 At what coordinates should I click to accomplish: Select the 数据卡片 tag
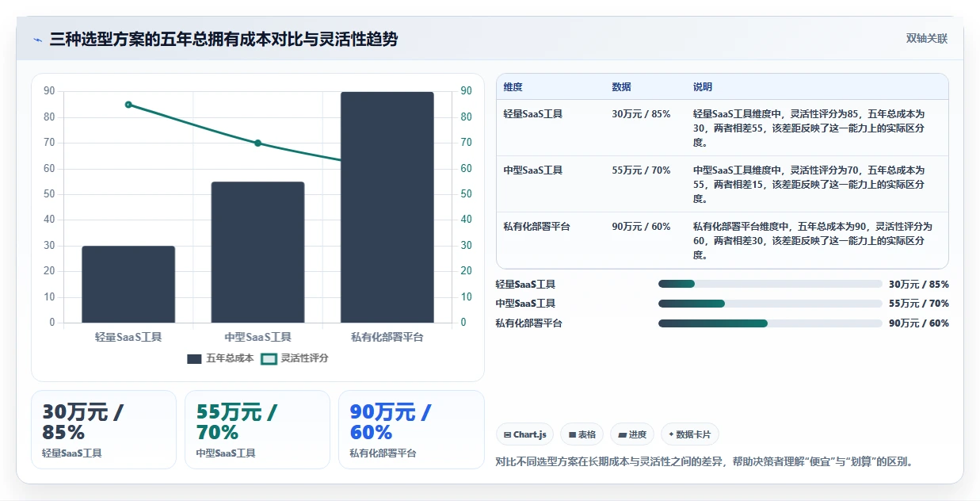[690, 434]
